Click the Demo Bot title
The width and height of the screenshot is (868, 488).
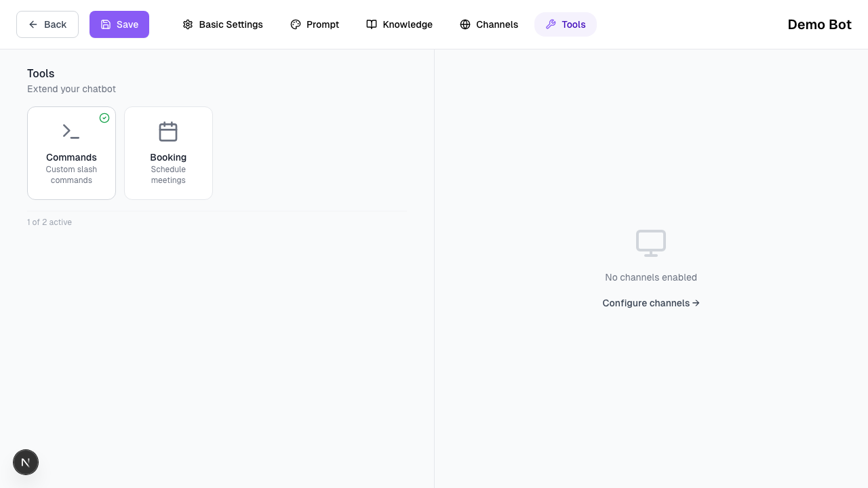819,24
